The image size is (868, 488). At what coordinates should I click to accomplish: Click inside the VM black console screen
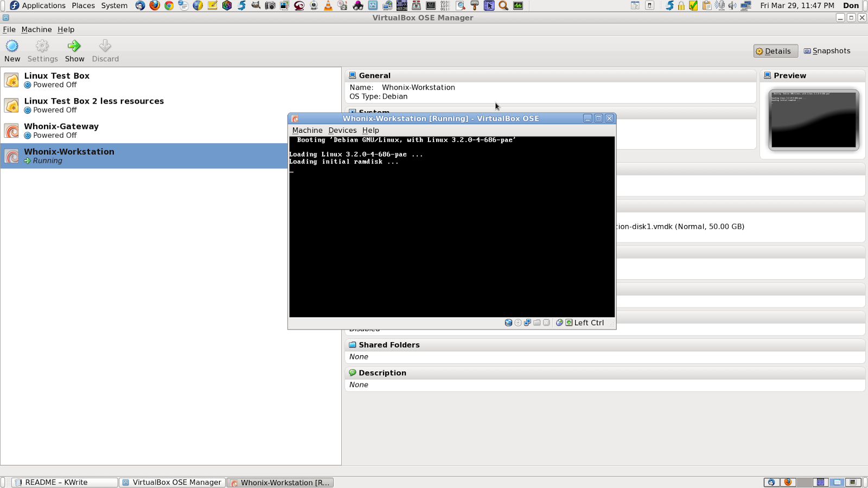452,227
